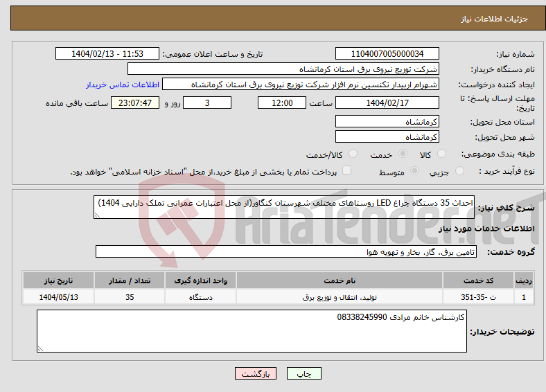
Task: Click the توضیحات خریدار label
Action: (x=502, y=332)
